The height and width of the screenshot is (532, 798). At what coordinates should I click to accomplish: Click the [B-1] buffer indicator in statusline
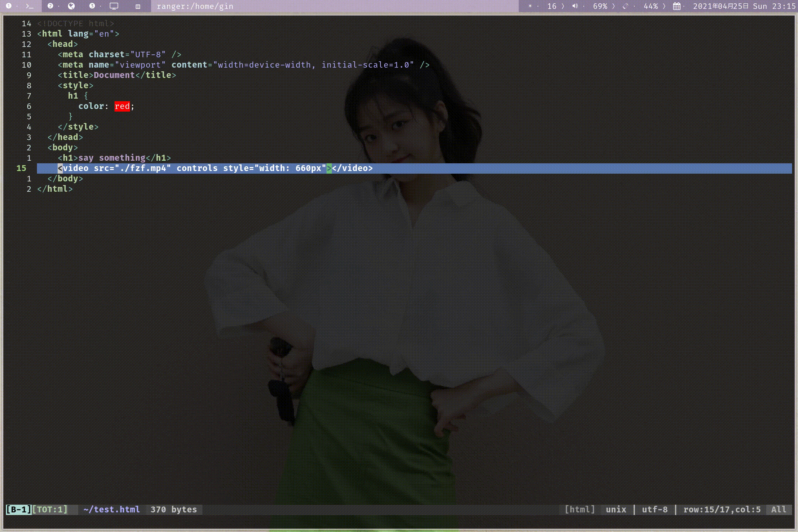coord(18,509)
